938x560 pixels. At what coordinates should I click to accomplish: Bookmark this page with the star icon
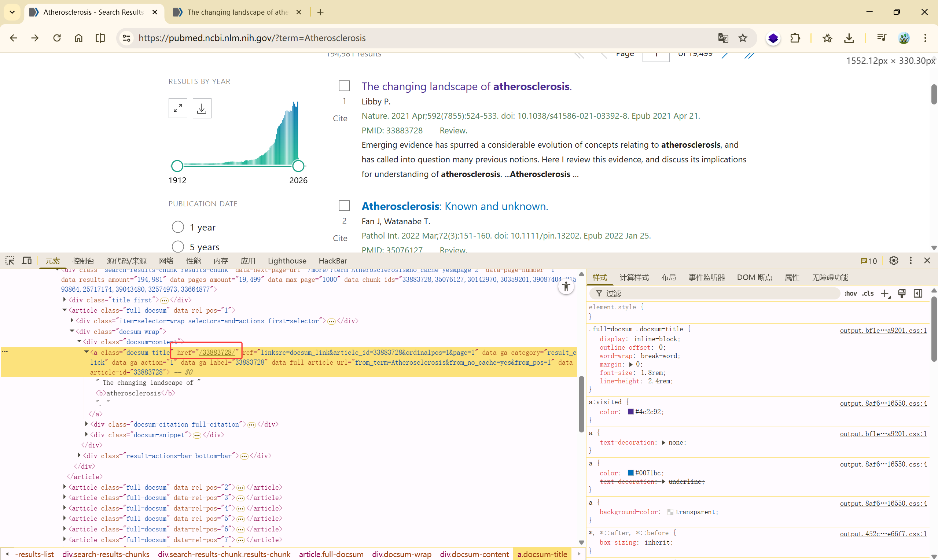pos(743,38)
